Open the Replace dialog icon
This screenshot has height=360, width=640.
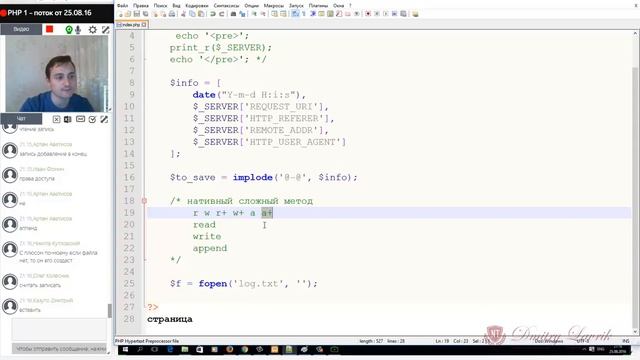click(x=242, y=14)
